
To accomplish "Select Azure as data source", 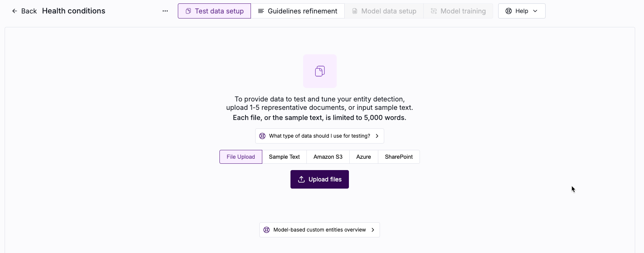I will [364, 157].
